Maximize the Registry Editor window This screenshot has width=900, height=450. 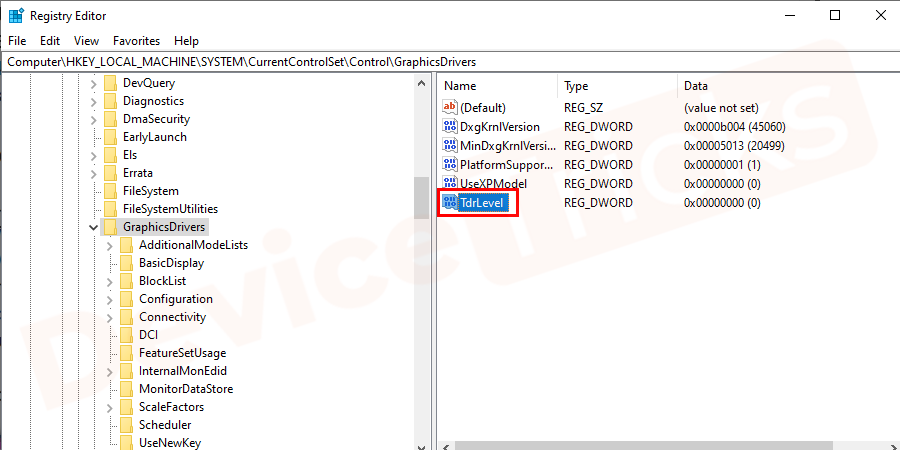835,15
